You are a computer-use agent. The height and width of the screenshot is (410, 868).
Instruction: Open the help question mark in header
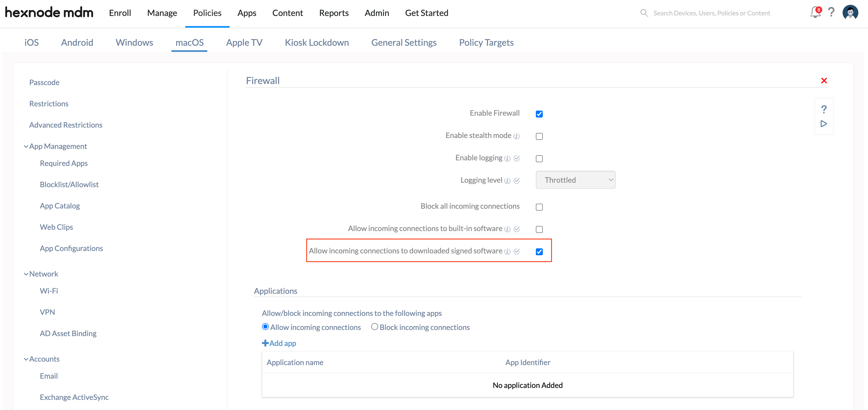click(832, 12)
